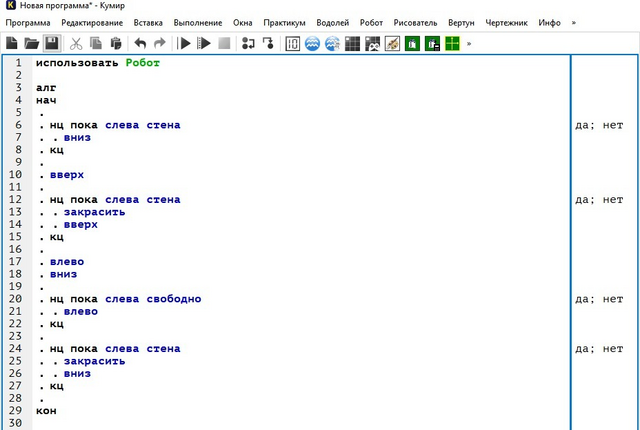Screen dimensions: 640x430
Task: Cut selection with the scissors icon
Action: coord(76,43)
